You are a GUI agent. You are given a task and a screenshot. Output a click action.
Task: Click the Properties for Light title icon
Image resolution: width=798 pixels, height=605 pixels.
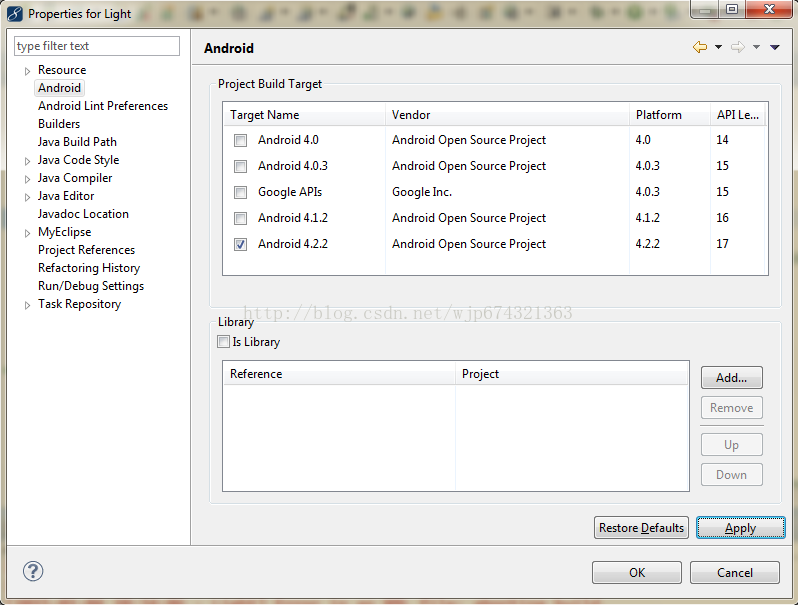(15, 14)
